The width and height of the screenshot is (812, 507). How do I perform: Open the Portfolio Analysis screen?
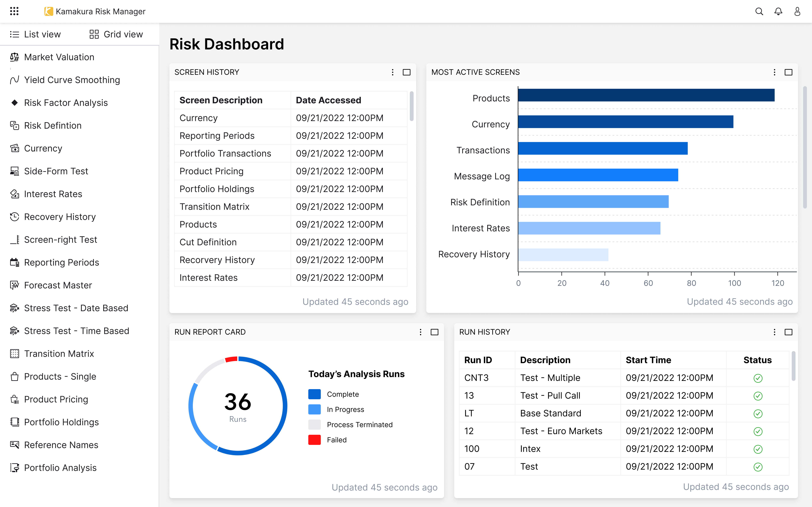[60, 467]
